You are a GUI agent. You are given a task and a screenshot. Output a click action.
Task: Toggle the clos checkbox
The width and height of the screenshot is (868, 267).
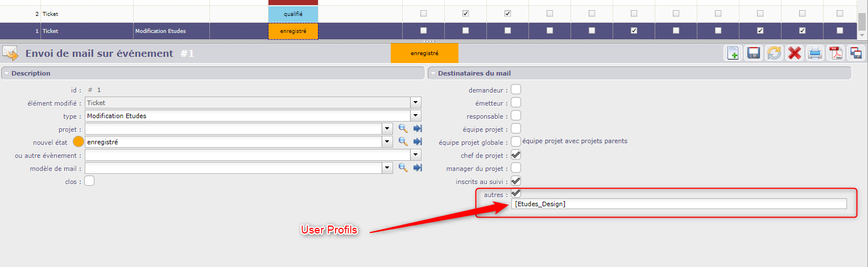[89, 181]
